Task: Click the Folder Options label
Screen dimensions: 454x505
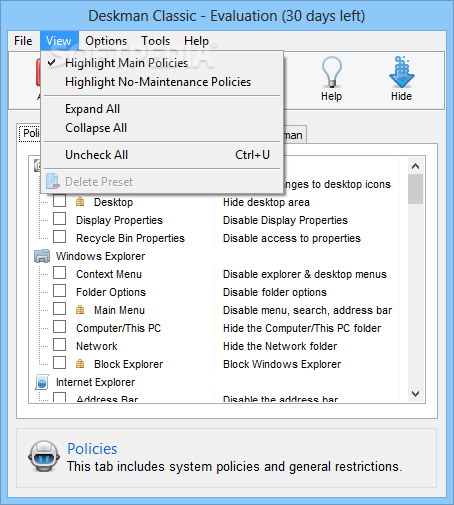Action: point(111,292)
